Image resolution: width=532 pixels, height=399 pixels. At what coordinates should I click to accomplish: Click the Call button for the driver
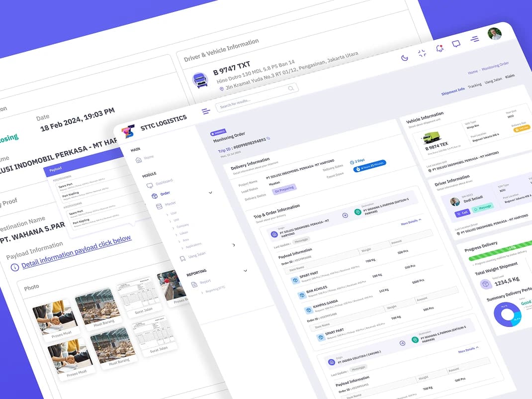click(x=462, y=213)
